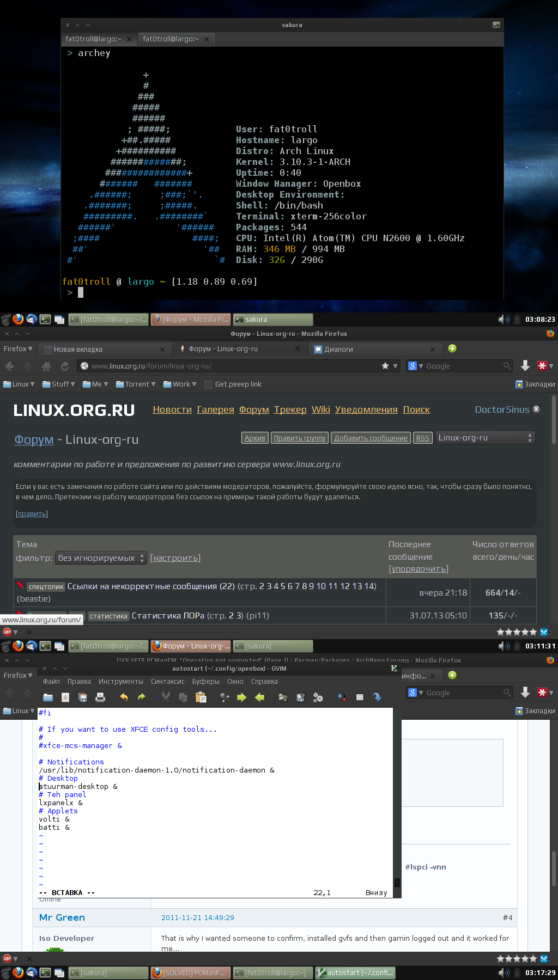
Task: Click the [настроить] filter link
Action: [x=175, y=558]
